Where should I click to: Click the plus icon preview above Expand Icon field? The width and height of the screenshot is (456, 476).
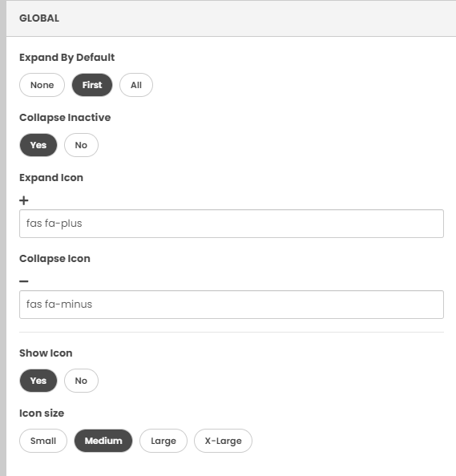24,200
